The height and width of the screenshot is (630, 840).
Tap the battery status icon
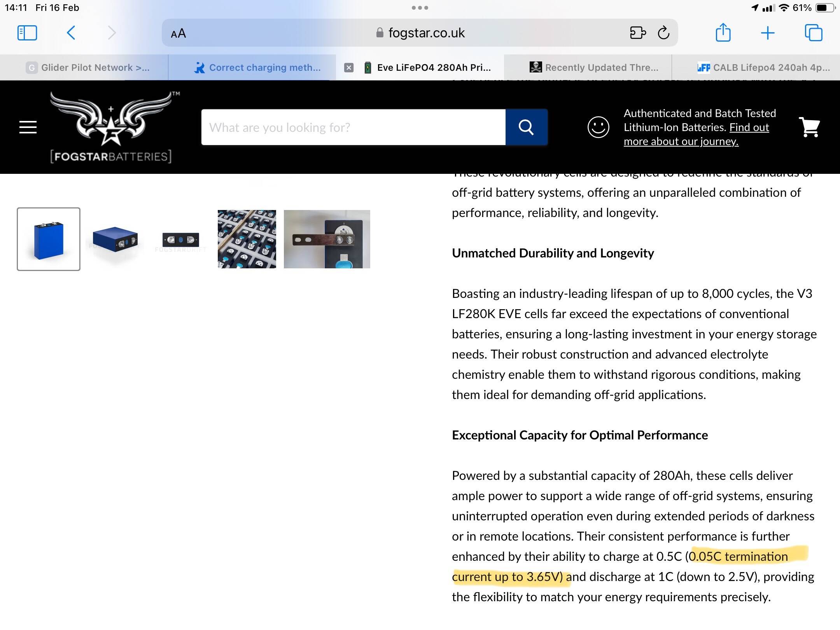825,7
